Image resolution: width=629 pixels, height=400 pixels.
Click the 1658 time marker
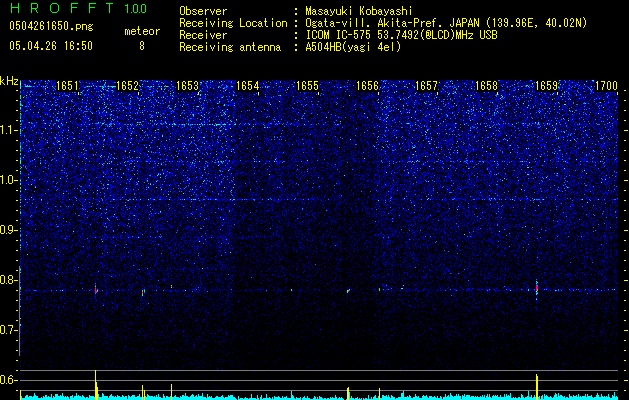486,86
